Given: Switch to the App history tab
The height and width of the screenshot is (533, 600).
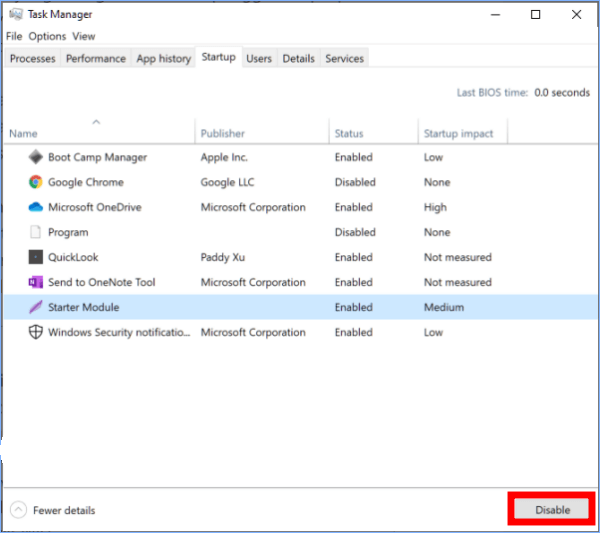Looking at the screenshot, I should pyautogui.click(x=163, y=59).
